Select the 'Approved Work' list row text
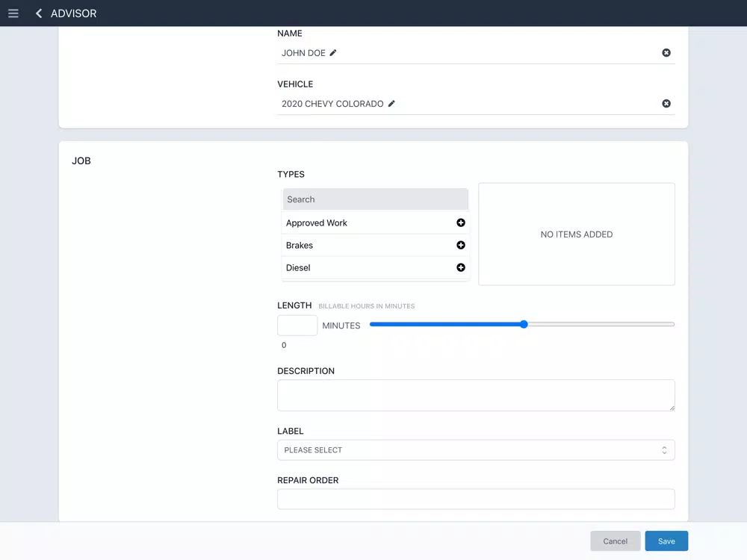The height and width of the screenshot is (560, 747). [316, 223]
